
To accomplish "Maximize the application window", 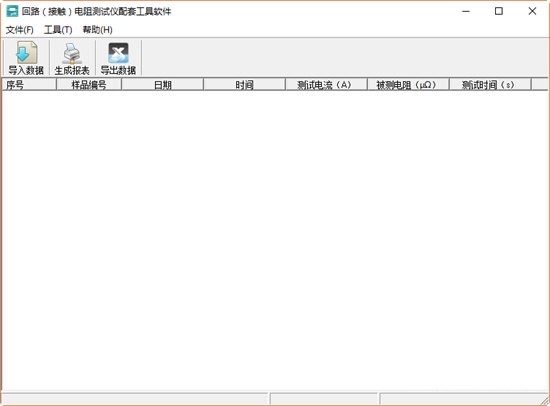I will (498, 12).
